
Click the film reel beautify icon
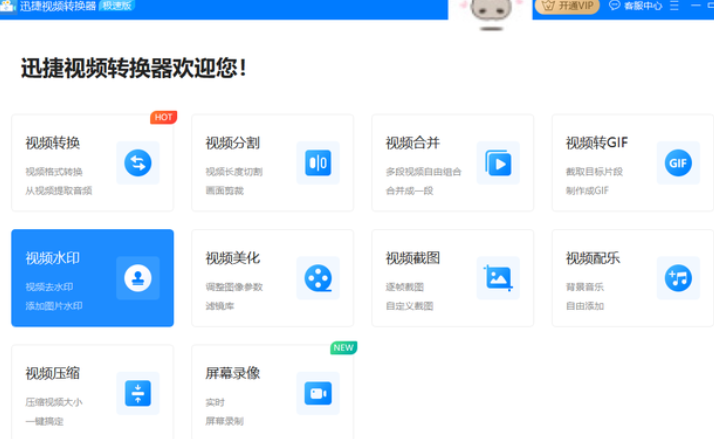click(317, 277)
